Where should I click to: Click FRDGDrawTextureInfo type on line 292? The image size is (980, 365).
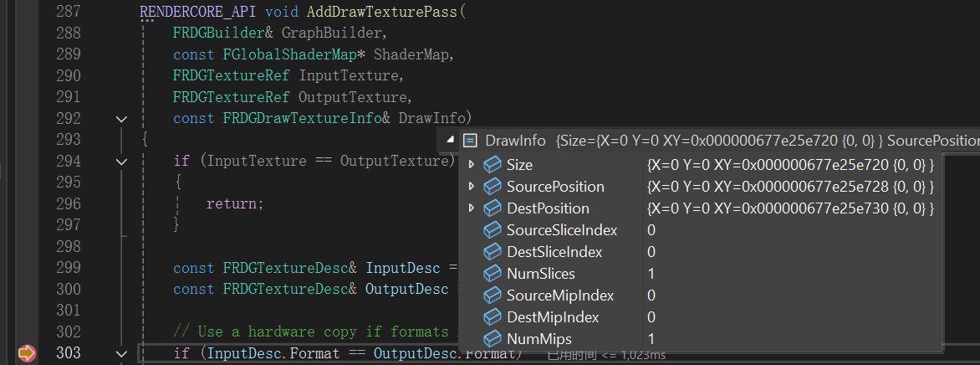pyautogui.click(x=303, y=118)
